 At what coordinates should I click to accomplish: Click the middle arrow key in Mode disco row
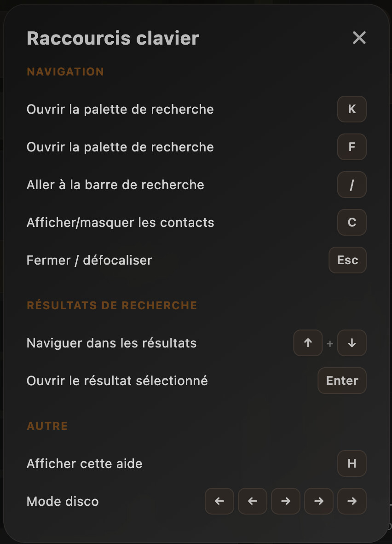click(x=286, y=501)
